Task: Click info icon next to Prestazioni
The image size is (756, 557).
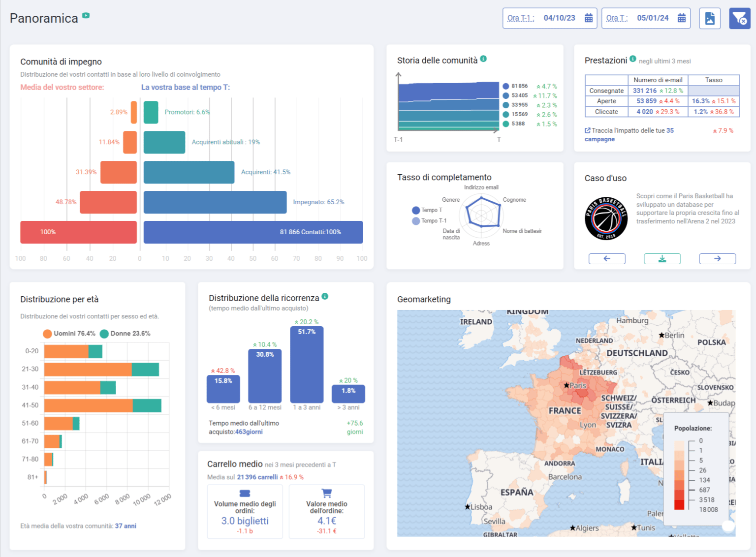Action: pyautogui.click(x=632, y=59)
